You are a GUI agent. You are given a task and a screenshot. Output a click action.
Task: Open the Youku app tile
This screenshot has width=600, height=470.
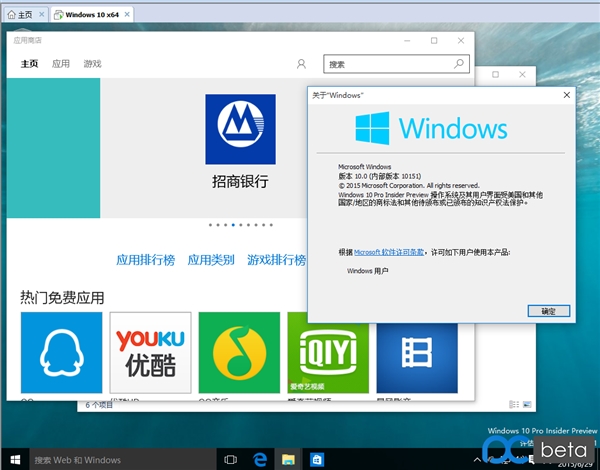150,354
